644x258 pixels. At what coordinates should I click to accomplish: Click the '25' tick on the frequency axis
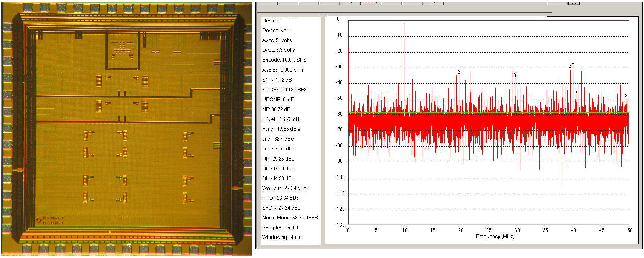[489, 230]
